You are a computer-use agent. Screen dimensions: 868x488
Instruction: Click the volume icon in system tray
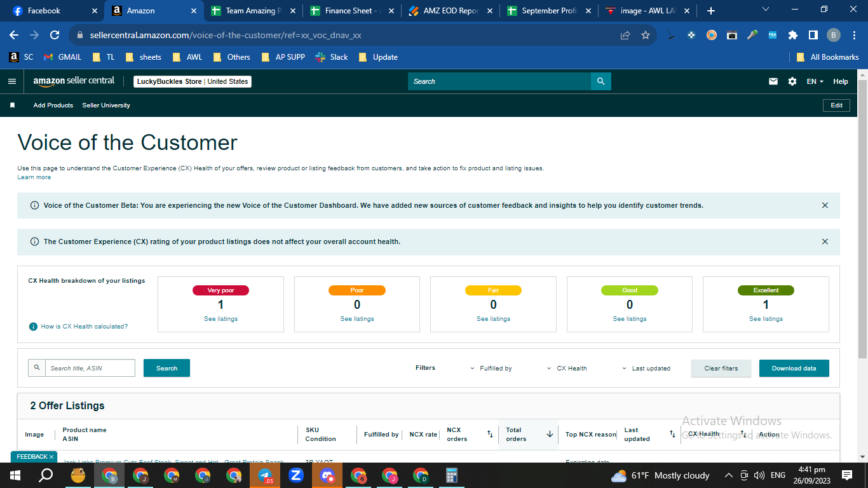coord(759,475)
